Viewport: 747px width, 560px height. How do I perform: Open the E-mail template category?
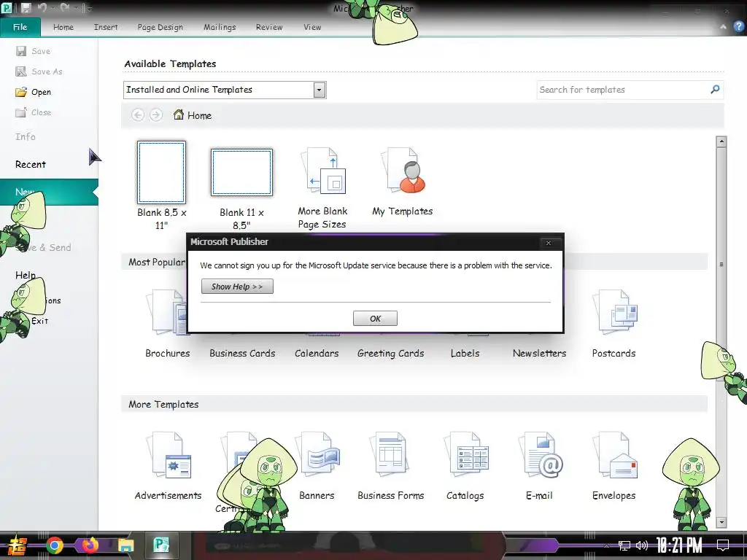click(541, 455)
